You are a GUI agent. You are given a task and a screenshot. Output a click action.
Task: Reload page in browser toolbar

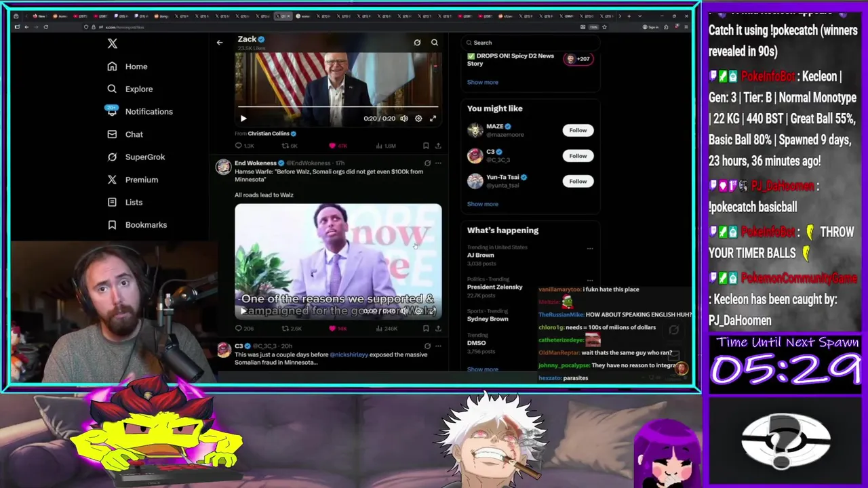tap(45, 27)
